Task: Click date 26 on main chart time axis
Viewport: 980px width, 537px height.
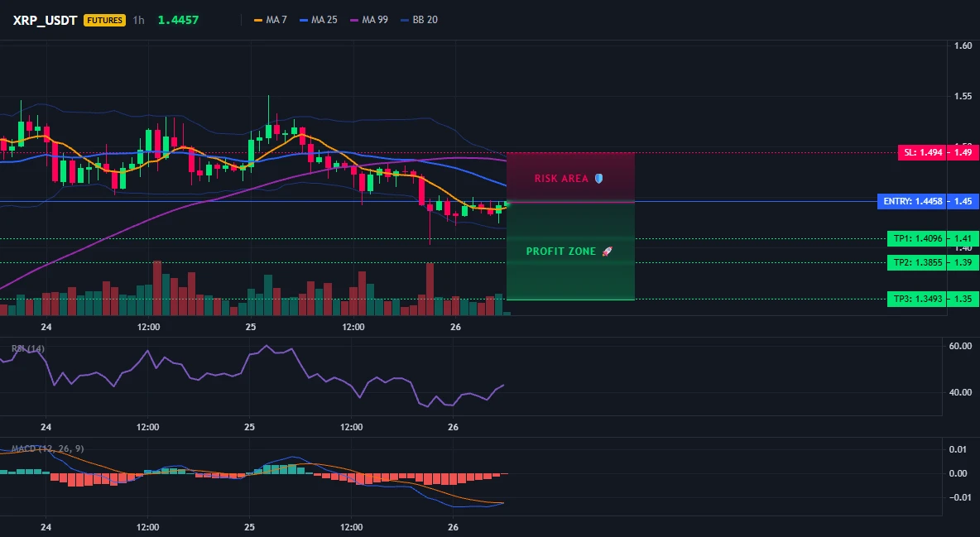Action: 455,327
